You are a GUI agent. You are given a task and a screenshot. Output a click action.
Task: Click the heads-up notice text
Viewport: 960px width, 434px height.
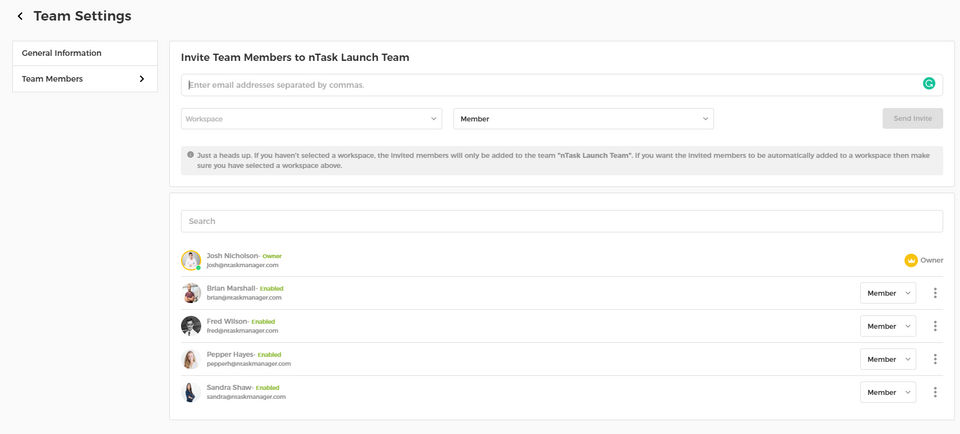tap(563, 160)
